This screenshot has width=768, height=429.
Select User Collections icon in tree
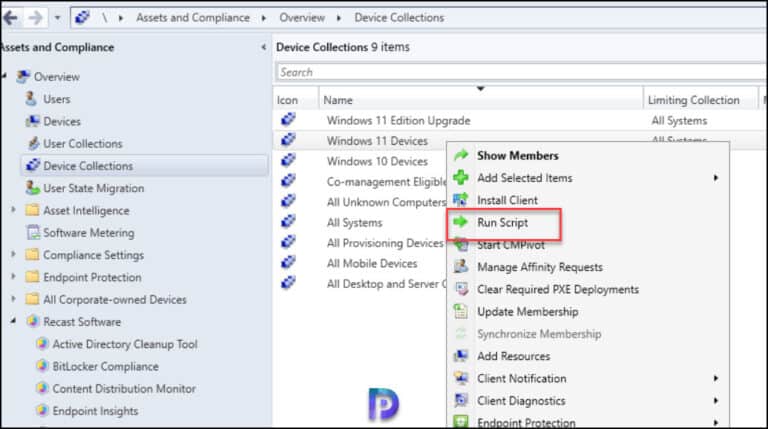click(33, 143)
